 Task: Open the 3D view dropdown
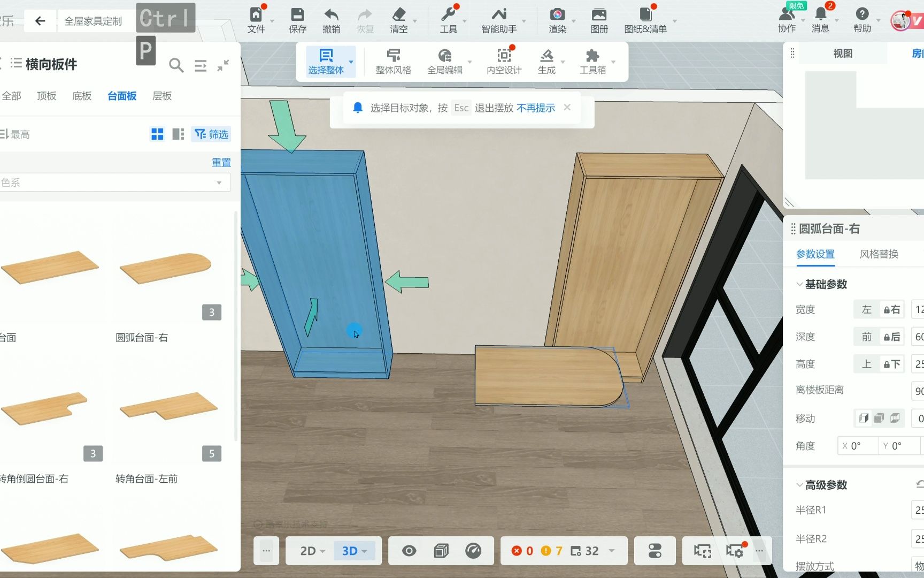coord(355,551)
